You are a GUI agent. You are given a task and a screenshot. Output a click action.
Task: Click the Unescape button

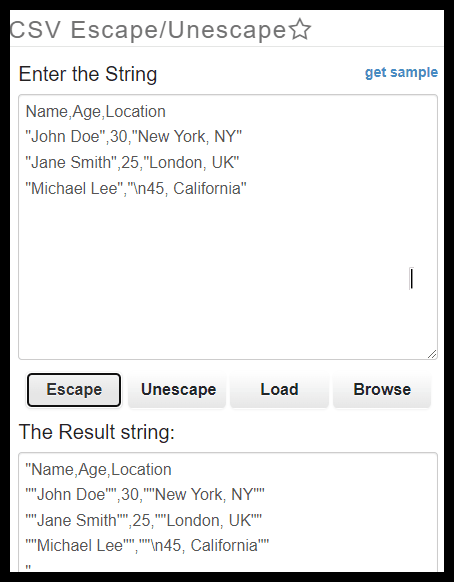point(178,390)
